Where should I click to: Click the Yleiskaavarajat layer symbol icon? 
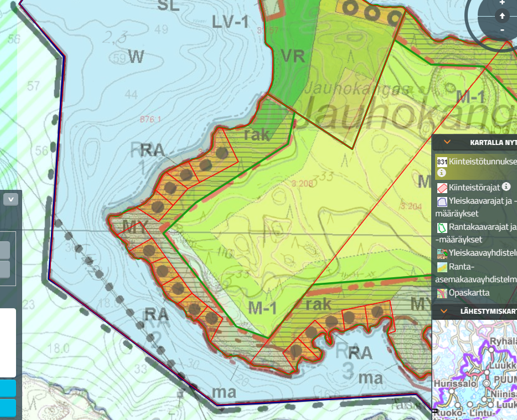(442, 203)
